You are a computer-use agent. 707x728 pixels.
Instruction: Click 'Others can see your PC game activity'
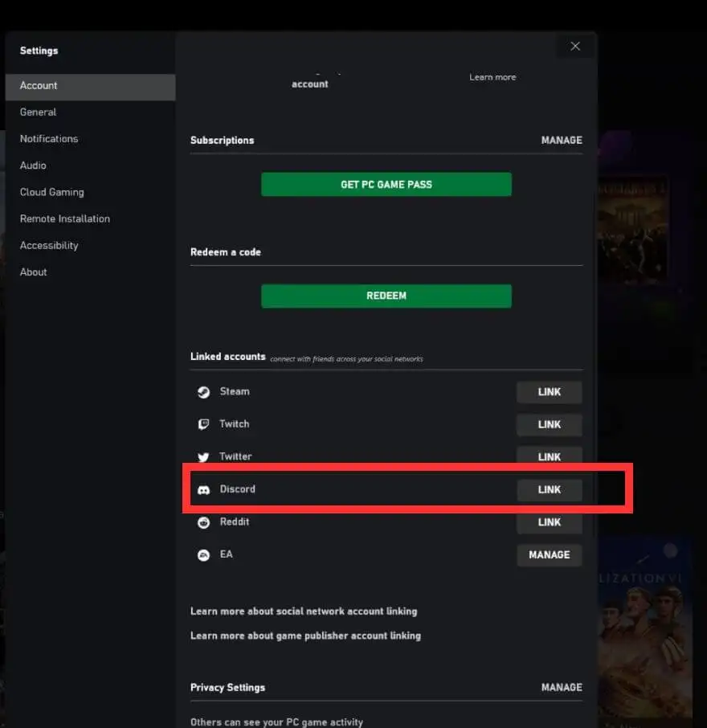pyautogui.click(x=276, y=722)
